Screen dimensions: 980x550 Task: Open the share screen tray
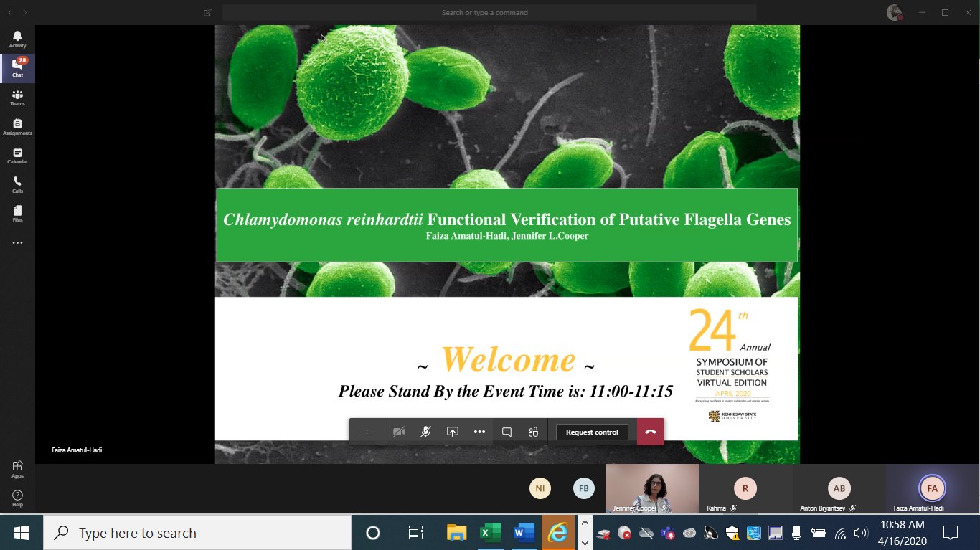click(453, 432)
